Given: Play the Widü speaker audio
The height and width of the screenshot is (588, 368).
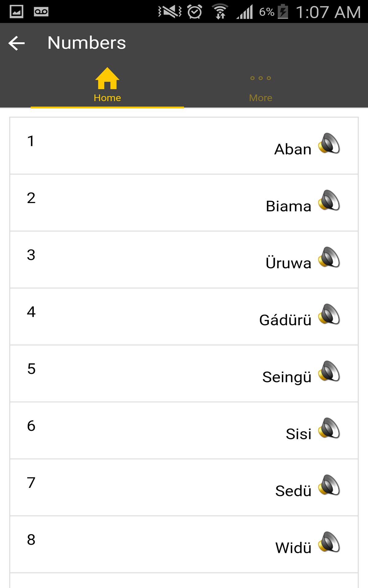Looking at the screenshot, I should 329,542.
